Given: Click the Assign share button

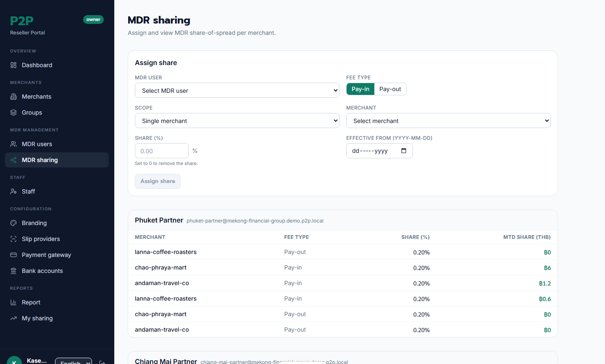Looking at the screenshot, I should tap(158, 181).
